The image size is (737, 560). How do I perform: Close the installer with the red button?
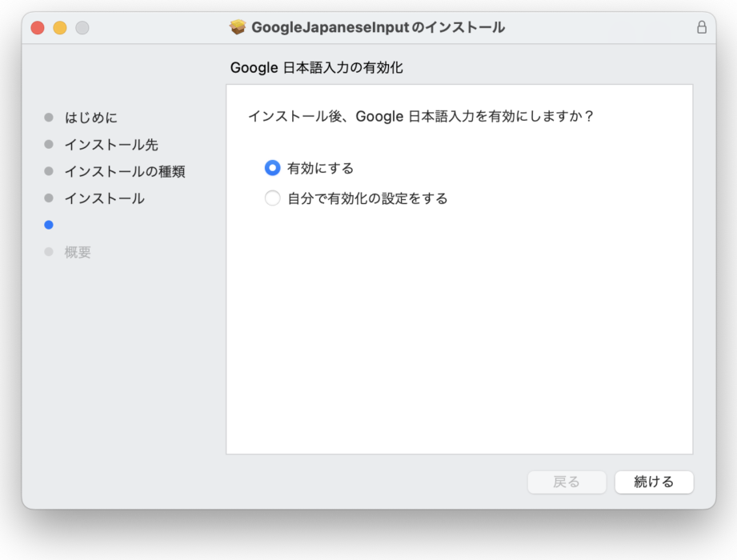point(38,28)
